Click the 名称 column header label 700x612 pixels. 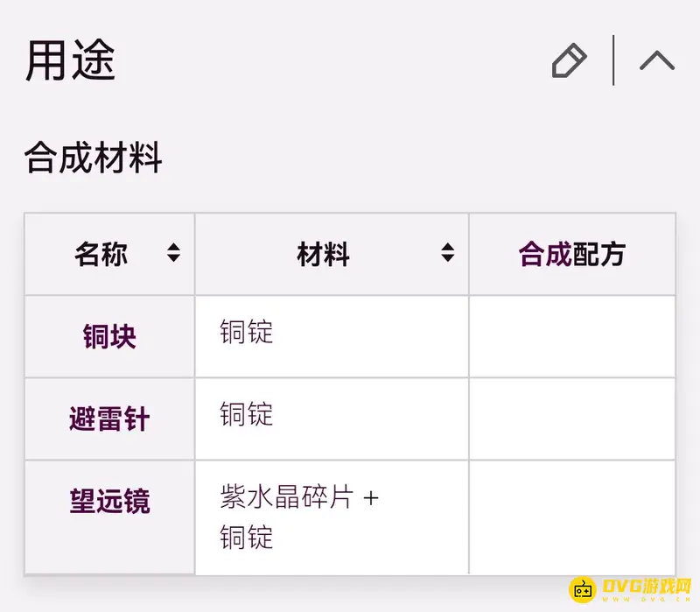[x=101, y=255]
